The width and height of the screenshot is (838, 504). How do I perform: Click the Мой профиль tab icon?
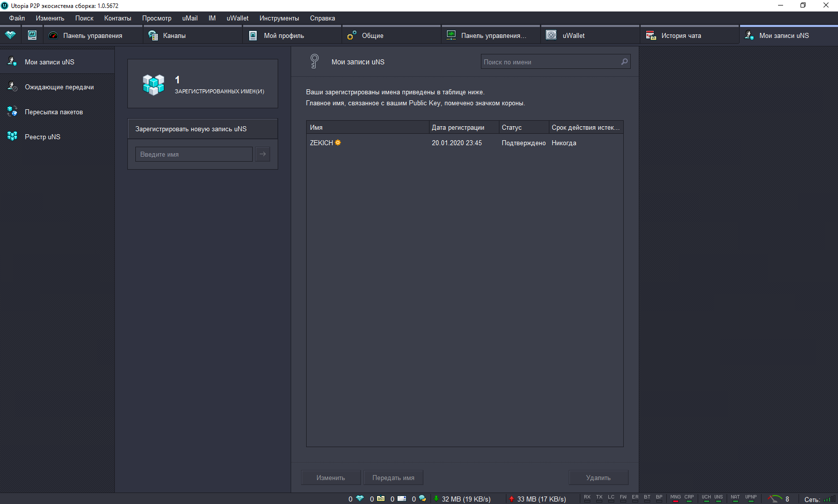(253, 35)
